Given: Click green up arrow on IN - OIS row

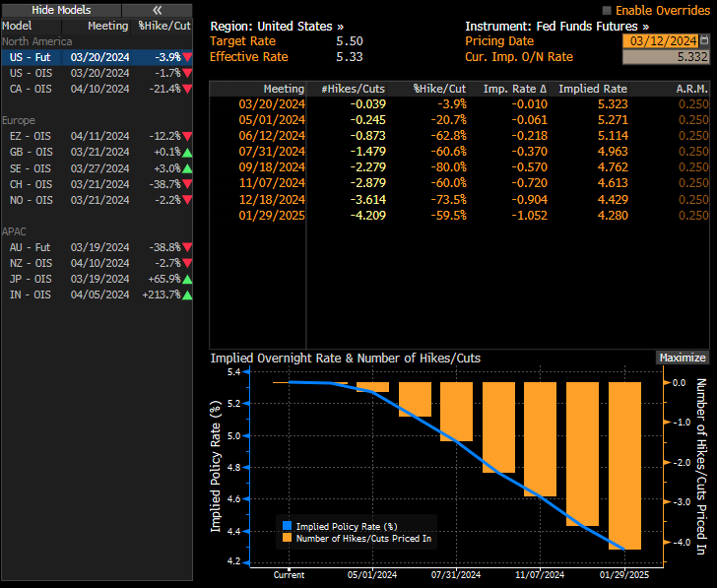Looking at the screenshot, I should tap(187, 294).
